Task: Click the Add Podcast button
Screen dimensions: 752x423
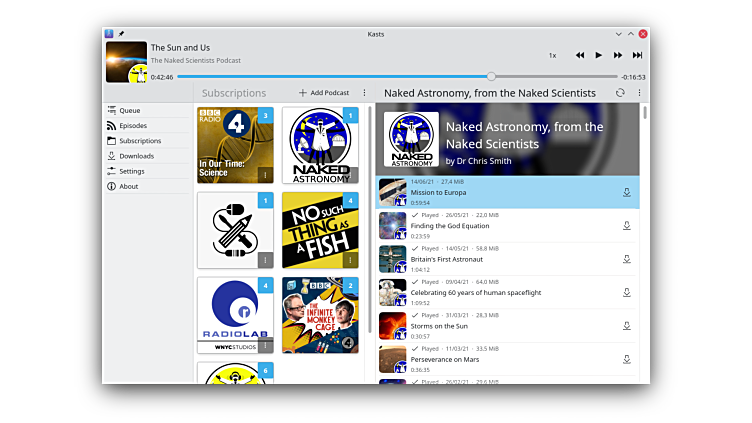Action: (323, 93)
